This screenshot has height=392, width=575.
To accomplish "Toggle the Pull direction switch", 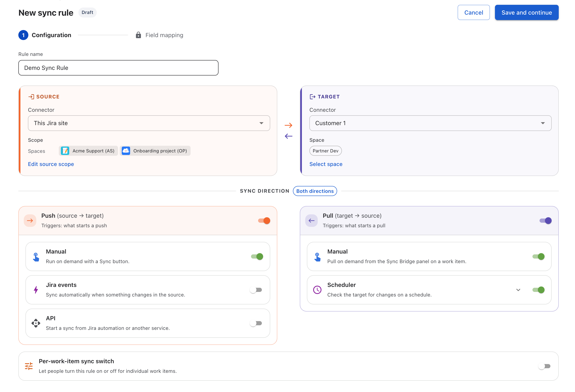I will click(x=546, y=221).
